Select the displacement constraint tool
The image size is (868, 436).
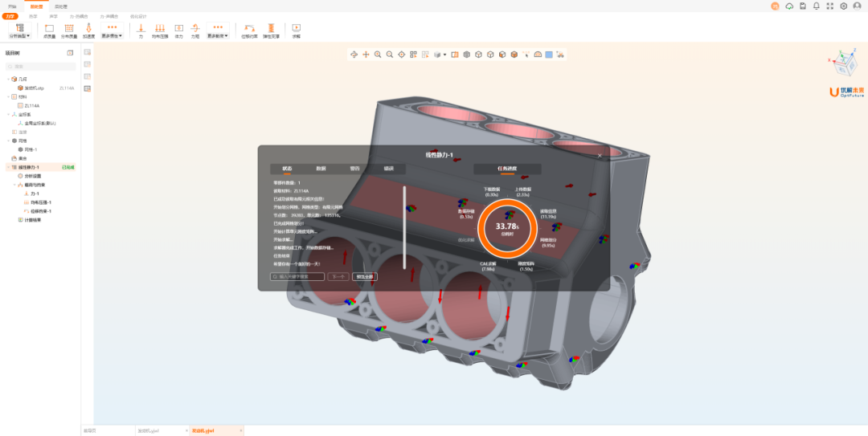249,28
